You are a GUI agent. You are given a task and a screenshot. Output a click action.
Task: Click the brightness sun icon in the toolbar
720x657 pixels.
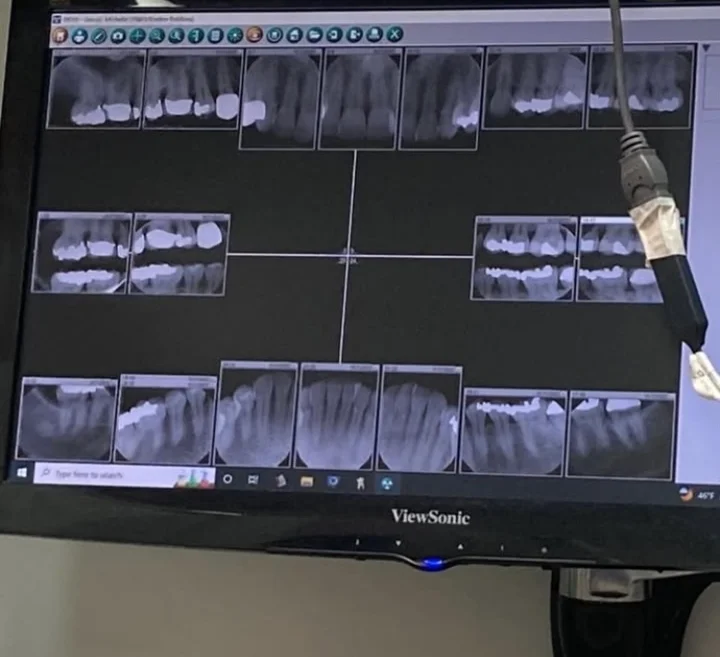(x=234, y=35)
